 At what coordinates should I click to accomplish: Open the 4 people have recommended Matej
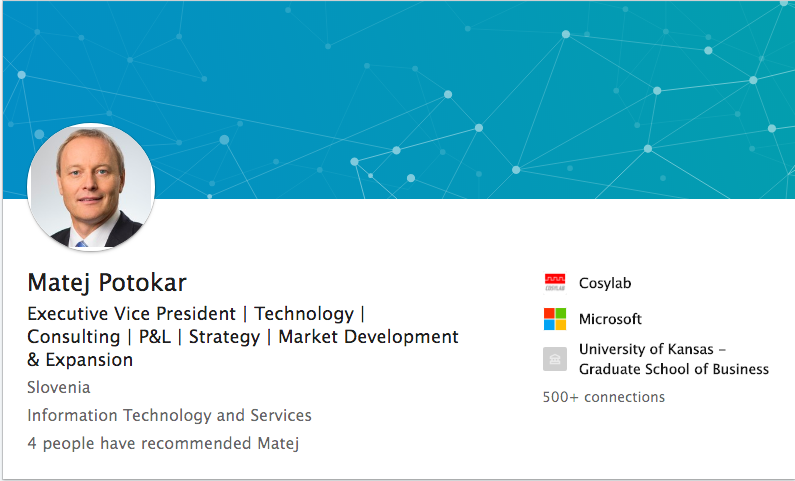coord(163,443)
